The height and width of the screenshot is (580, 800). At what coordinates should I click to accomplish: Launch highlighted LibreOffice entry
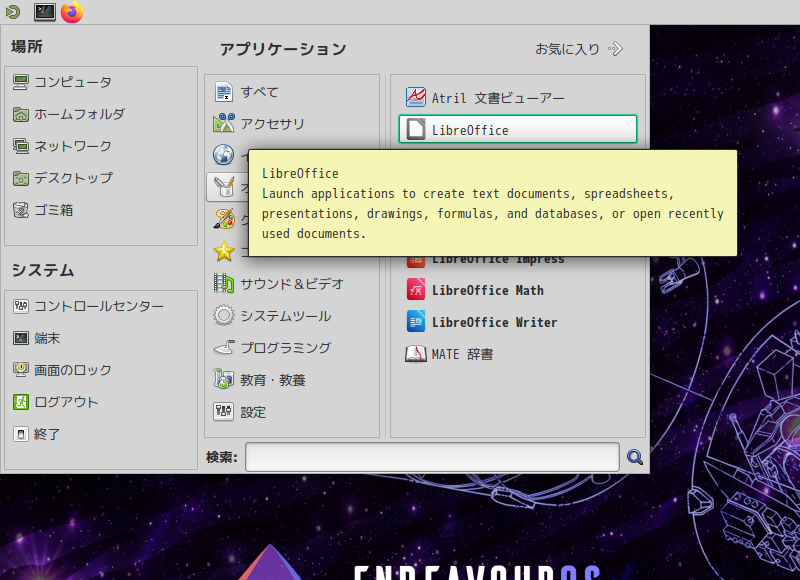[x=518, y=129]
